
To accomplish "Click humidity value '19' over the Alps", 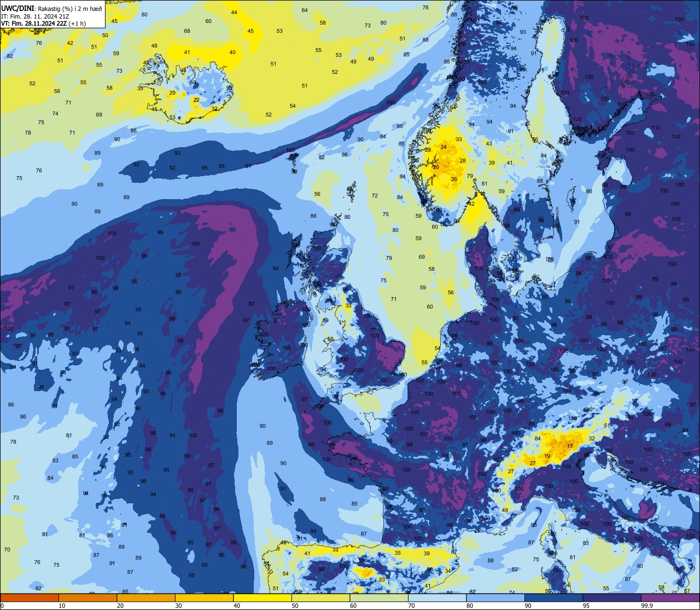I will pyautogui.click(x=547, y=456).
